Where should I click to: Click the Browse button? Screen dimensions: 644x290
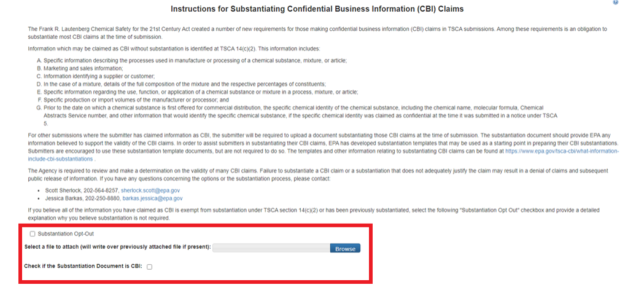(345, 249)
